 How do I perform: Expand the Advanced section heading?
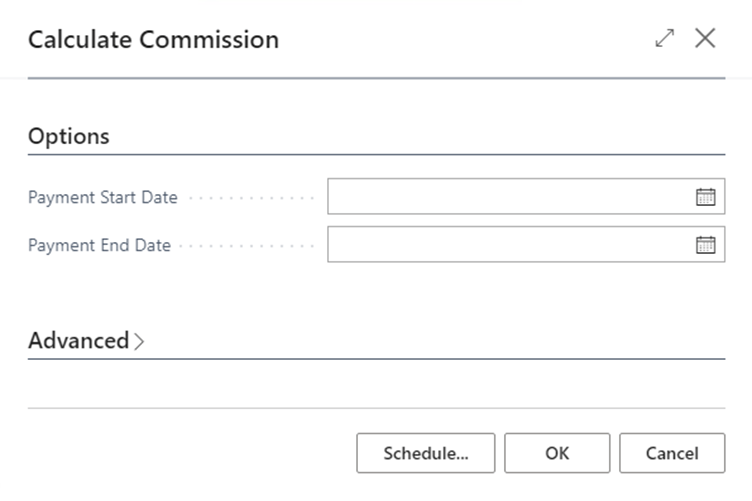click(x=78, y=340)
